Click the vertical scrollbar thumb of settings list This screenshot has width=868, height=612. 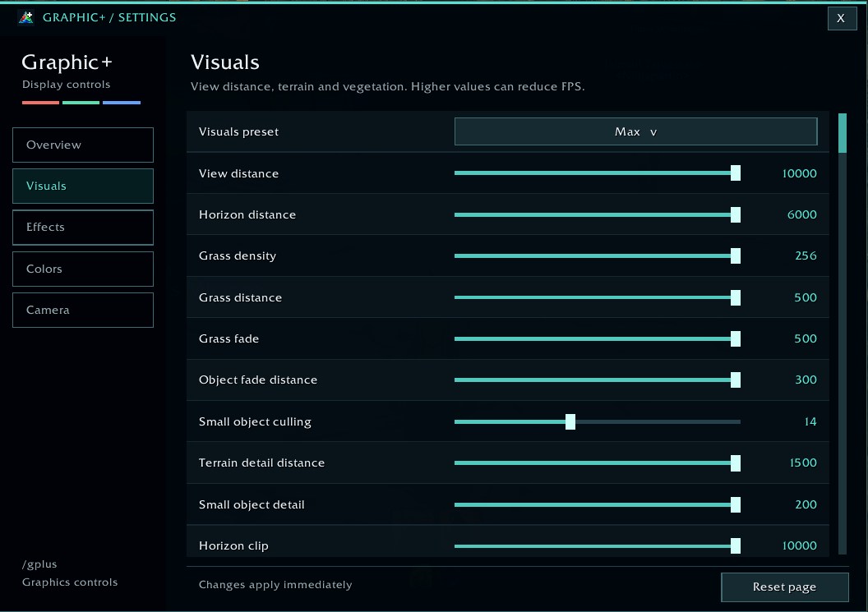[842, 133]
